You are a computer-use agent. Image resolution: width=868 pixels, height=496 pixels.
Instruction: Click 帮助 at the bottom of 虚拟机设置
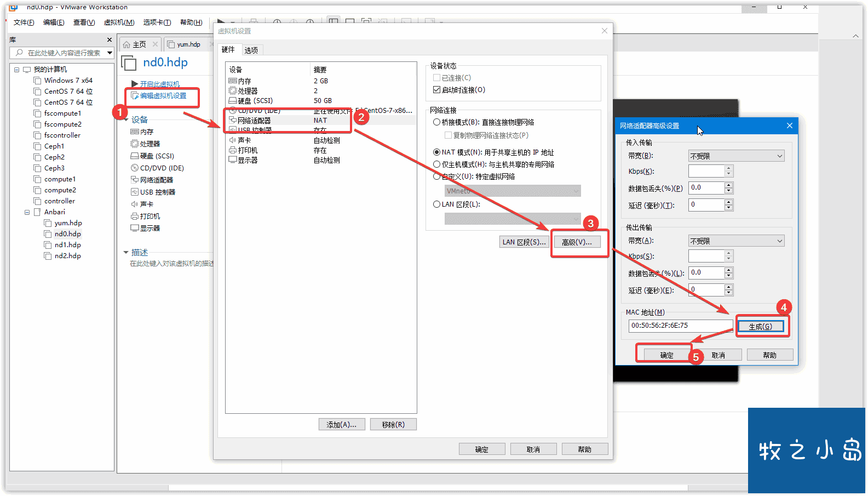click(x=584, y=449)
